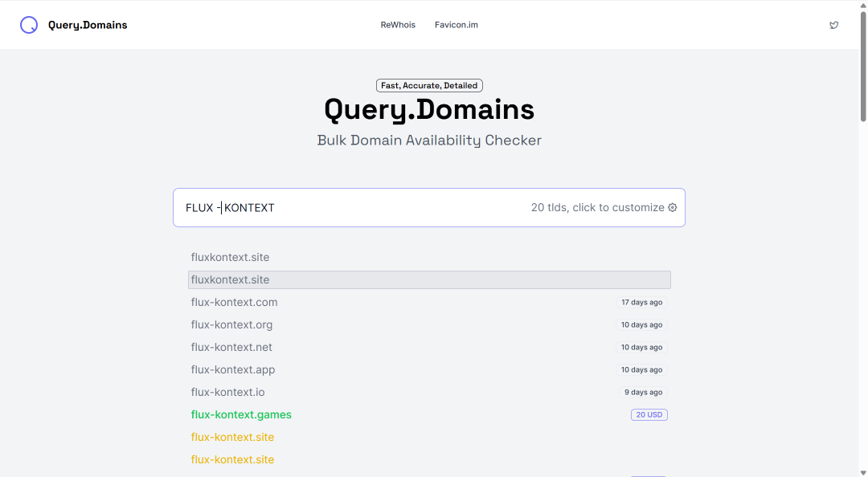Click the Query.Domains brand text in header
The height and width of the screenshot is (477, 868).
click(x=88, y=25)
